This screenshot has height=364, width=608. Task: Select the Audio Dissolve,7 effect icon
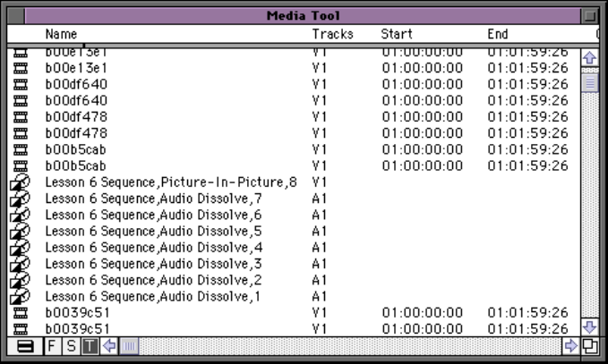(19, 199)
